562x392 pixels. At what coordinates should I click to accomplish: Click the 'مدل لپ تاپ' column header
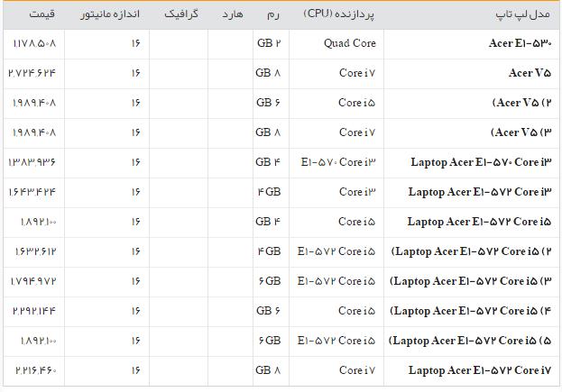tap(522, 14)
